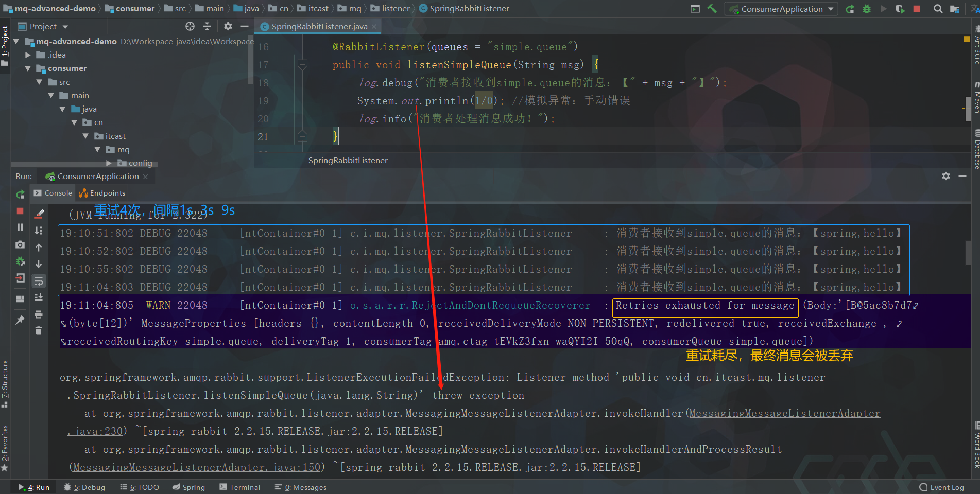Click Locate/Scroll from Source in the Project panel
980x494 pixels.
coord(190,26)
